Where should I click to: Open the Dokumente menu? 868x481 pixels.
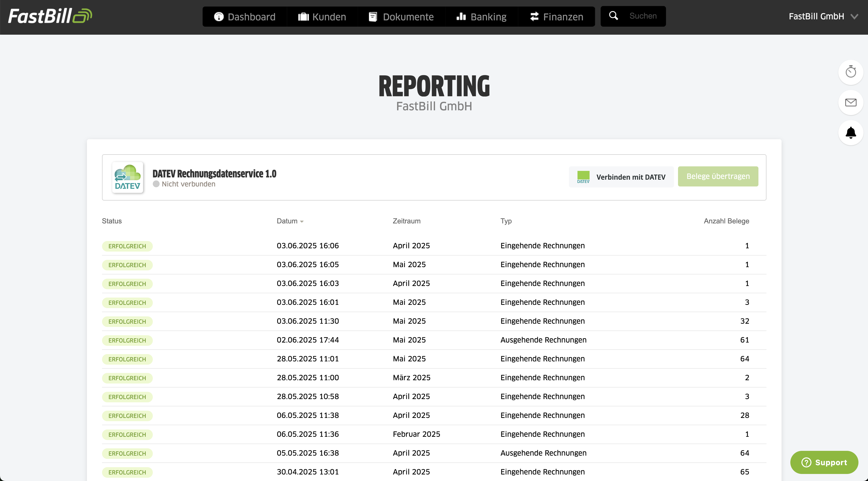click(x=401, y=17)
